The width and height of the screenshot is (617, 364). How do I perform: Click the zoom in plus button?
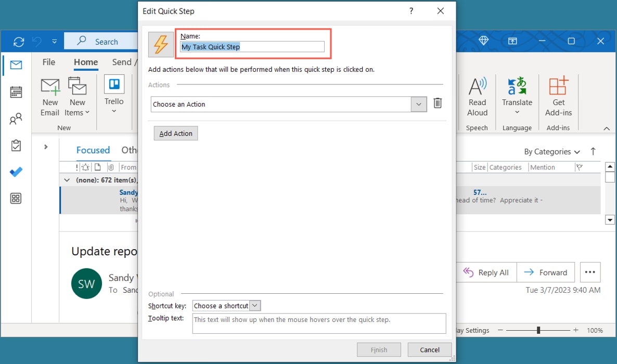coord(576,330)
